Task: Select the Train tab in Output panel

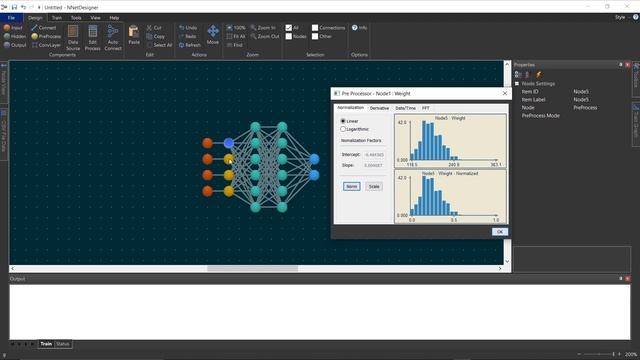Action: (46, 344)
